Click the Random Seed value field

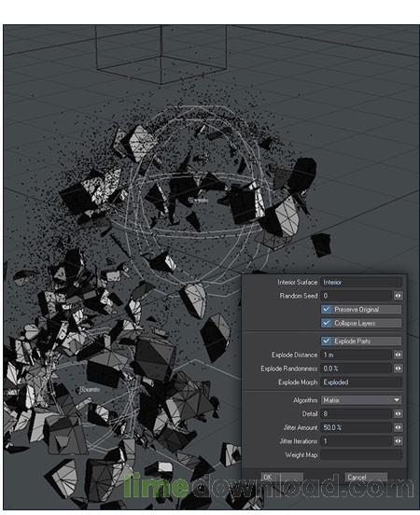(x=357, y=296)
